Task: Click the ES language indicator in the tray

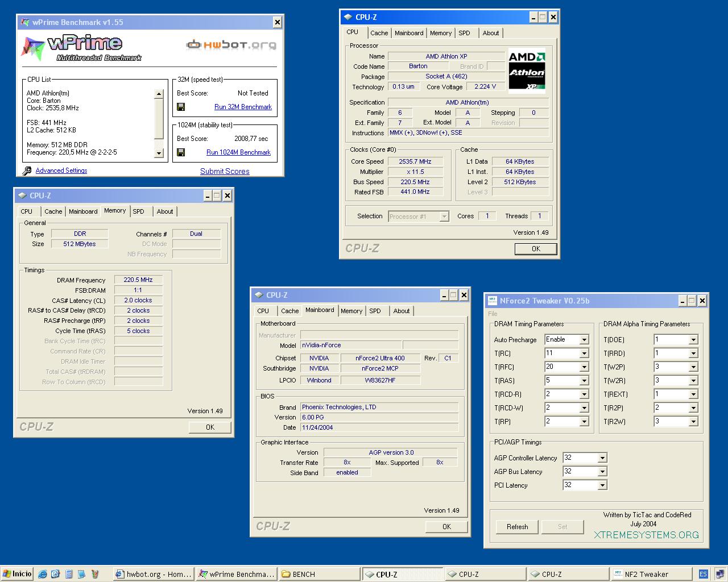Action: coord(704,574)
